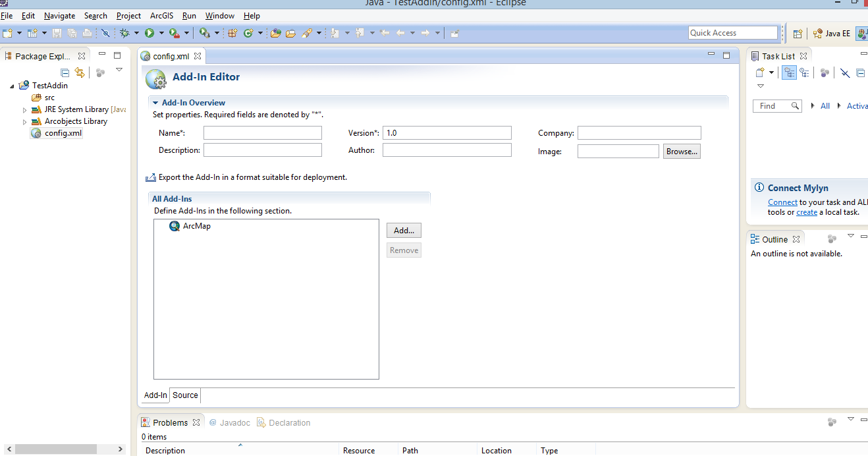
Task: Click the Task List Find field
Action: pos(777,105)
